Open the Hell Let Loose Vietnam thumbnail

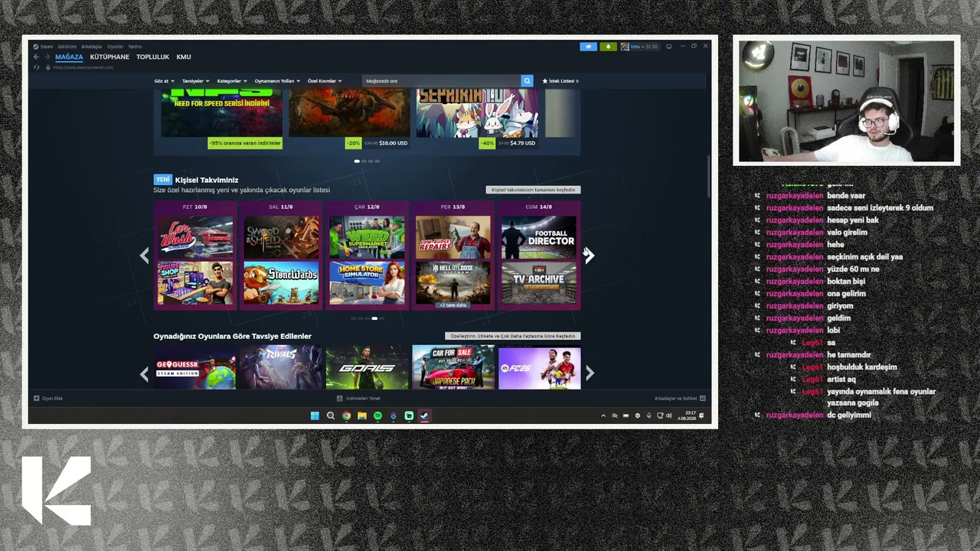point(453,282)
